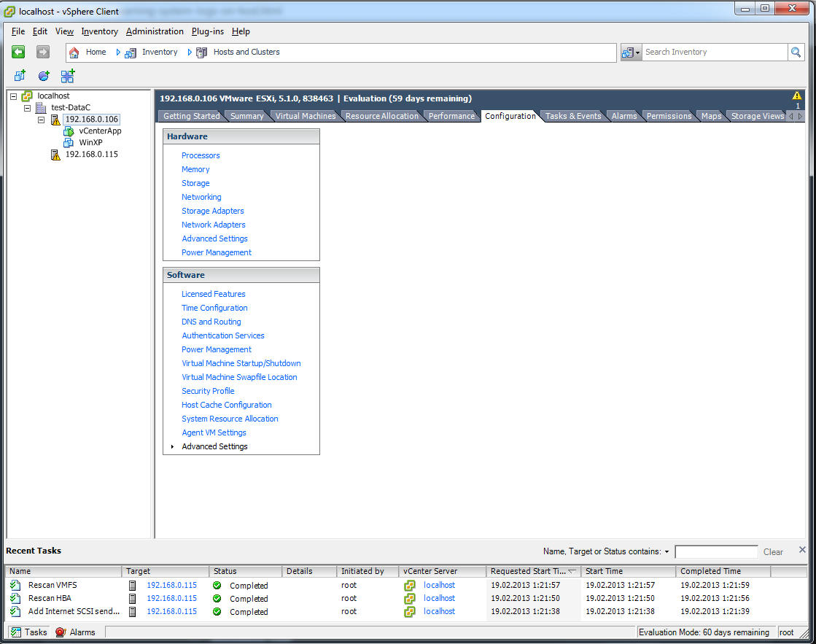Open the Help menu
This screenshot has height=644, width=816.
click(241, 31)
